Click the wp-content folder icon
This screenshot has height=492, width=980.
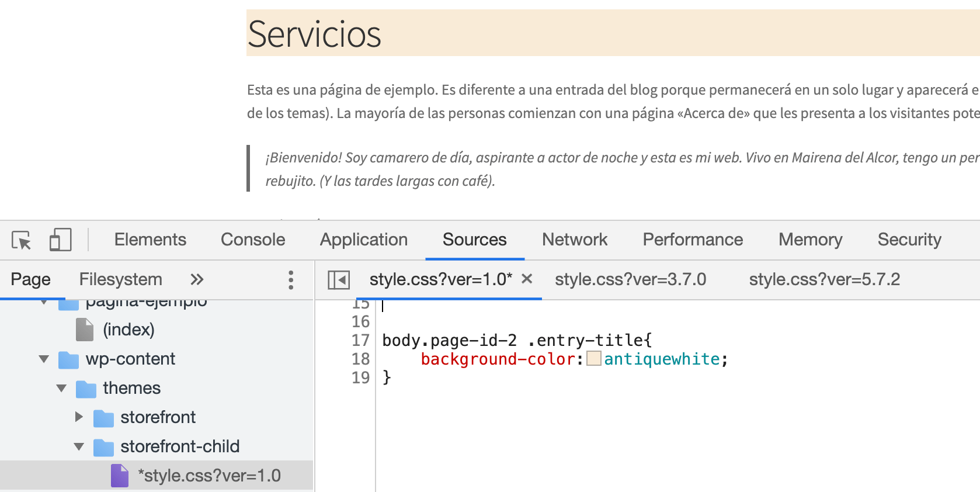click(68, 360)
